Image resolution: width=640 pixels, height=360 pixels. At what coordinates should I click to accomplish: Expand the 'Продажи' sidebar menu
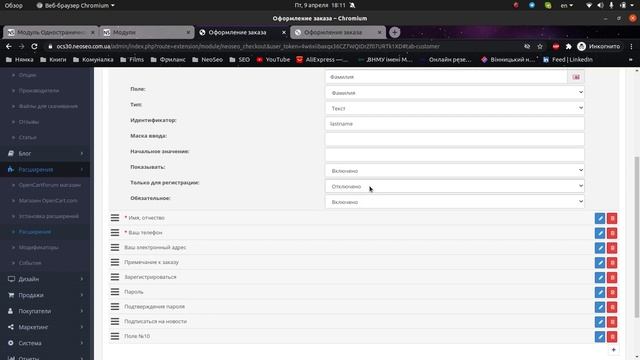click(45, 295)
